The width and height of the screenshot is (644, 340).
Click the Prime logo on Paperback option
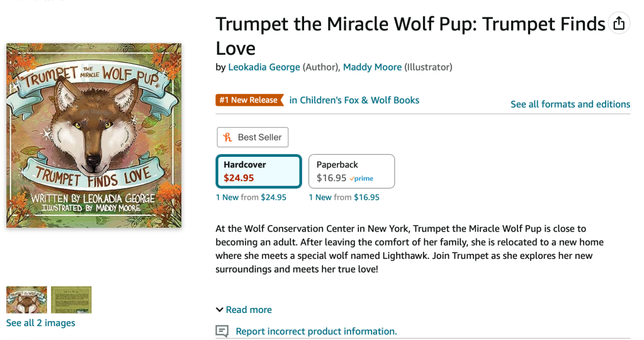point(362,179)
